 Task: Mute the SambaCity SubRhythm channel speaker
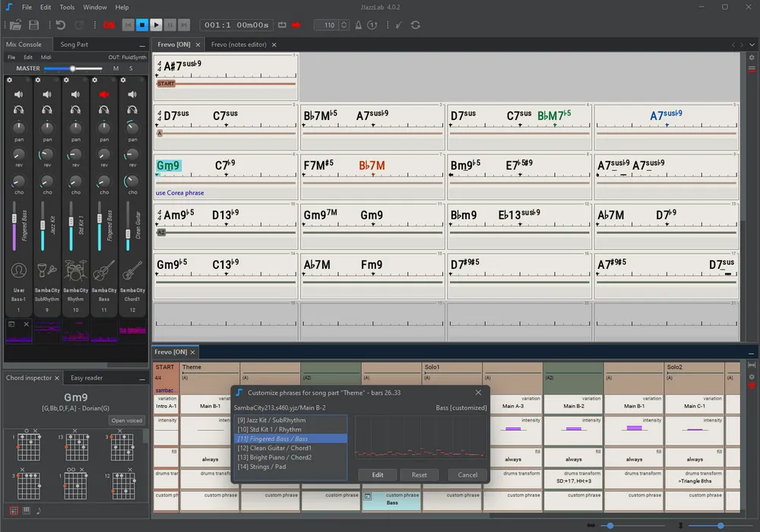pyautogui.click(x=47, y=94)
